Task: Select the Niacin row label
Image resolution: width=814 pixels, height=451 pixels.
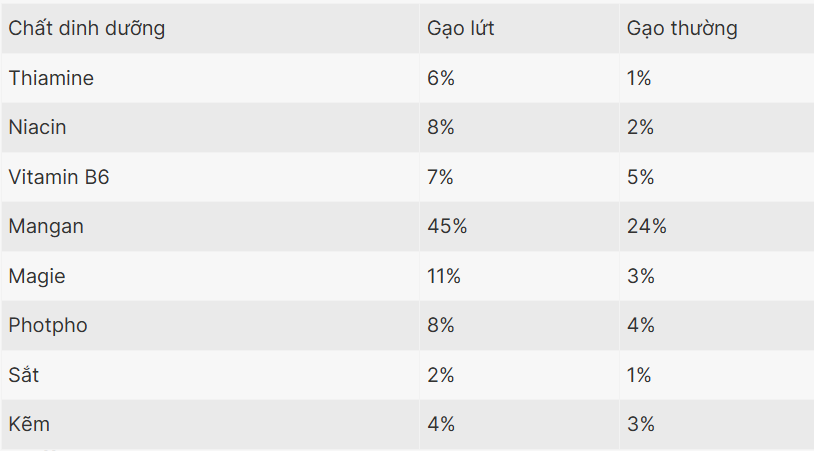Action: click(x=37, y=128)
